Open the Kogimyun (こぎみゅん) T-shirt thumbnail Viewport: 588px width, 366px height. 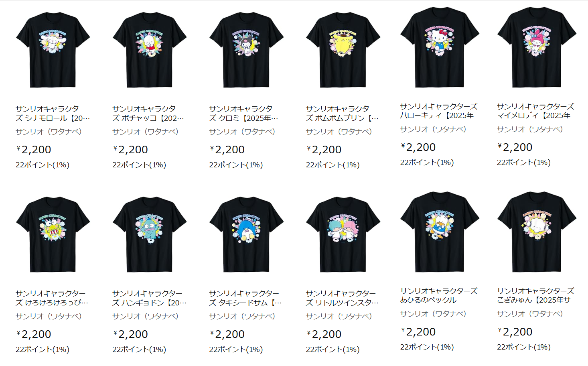[x=537, y=232]
